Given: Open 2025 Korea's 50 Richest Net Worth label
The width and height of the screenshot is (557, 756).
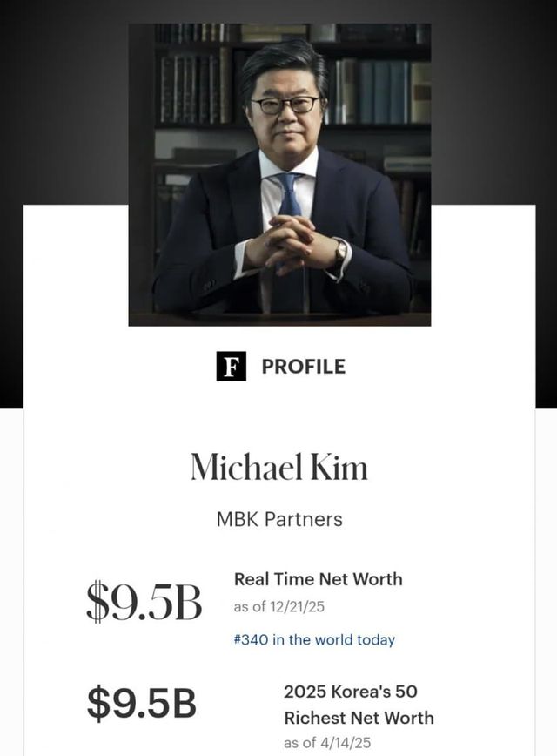Looking at the screenshot, I should 358,704.
